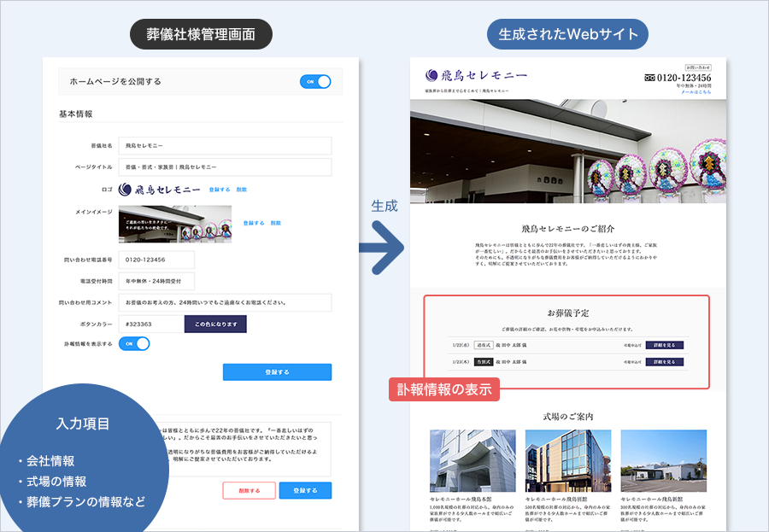Image resolution: width=769 pixels, height=532 pixels.
Task: Click the red-outlined 削除する button
Action: 249,490
